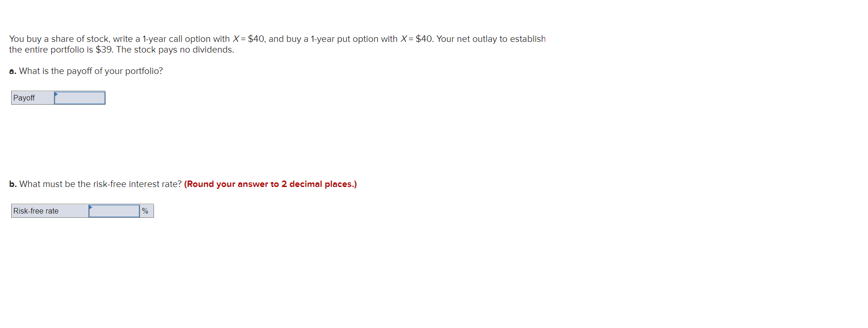Select the Risk-free rate answer input box
The width and height of the screenshot is (868, 328).
(114, 211)
